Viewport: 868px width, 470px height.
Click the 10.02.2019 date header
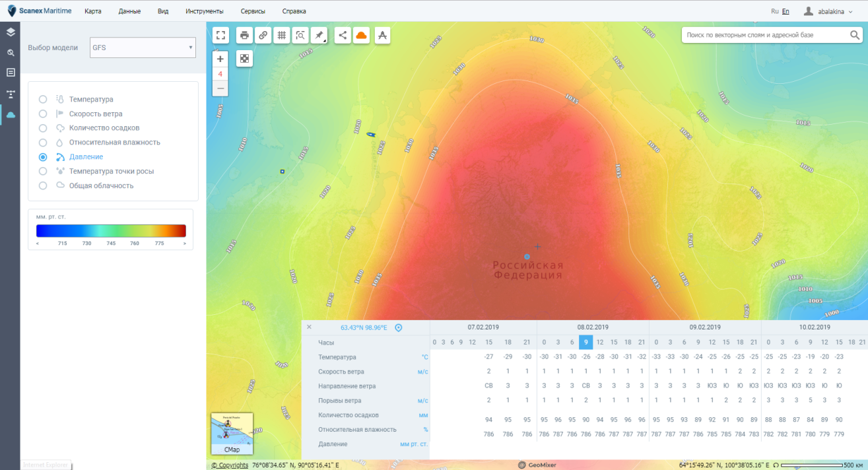(x=815, y=327)
